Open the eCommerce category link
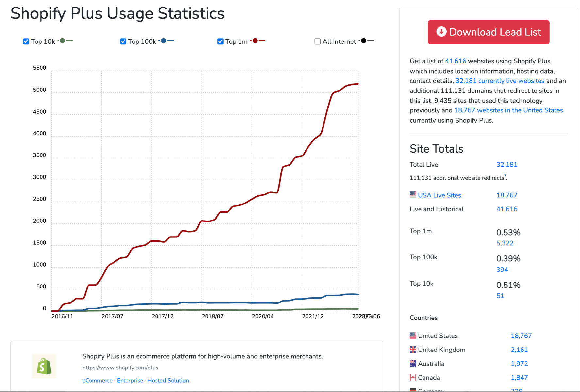This screenshot has height=392, width=580. point(97,381)
